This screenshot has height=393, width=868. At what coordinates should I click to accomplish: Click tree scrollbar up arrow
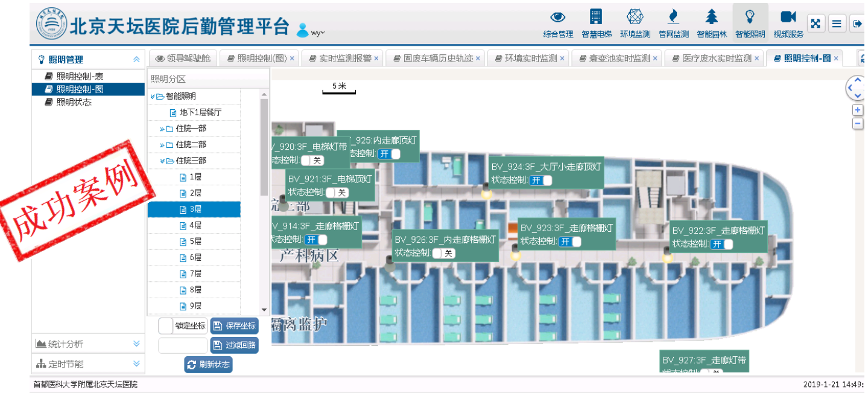264,95
